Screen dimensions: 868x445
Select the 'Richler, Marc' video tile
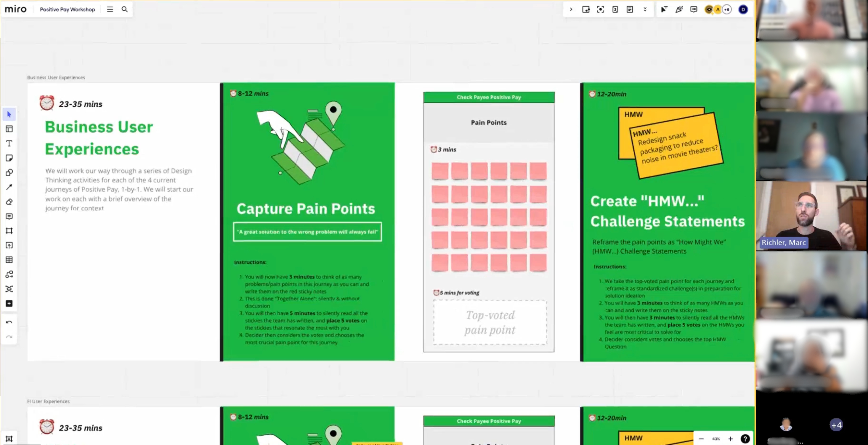pyautogui.click(x=811, y=216)
